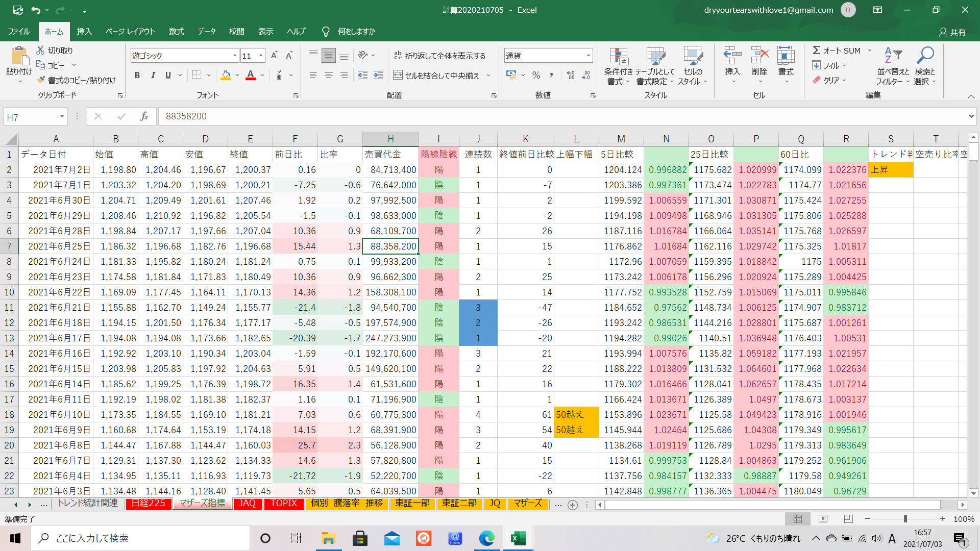Click the Increase Decimal icon

(x=571, y=76)
